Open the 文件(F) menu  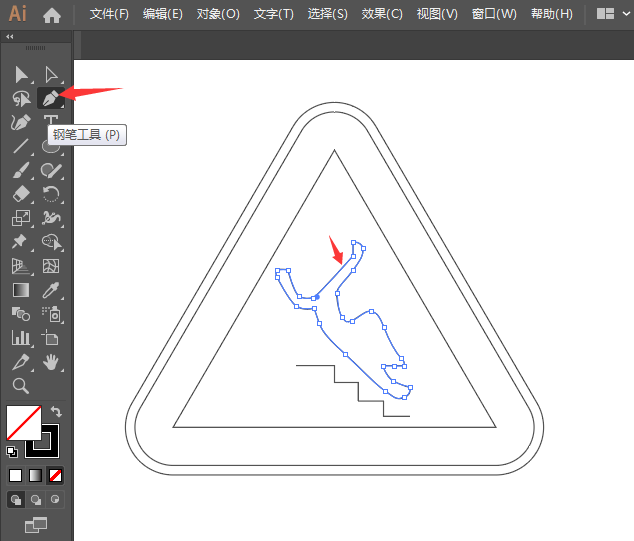[109, 14]
